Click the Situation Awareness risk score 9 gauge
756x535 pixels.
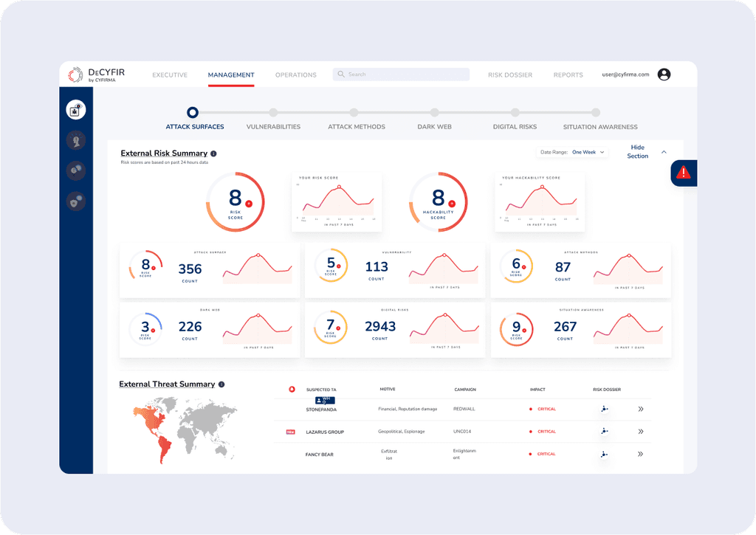[516, 329]
